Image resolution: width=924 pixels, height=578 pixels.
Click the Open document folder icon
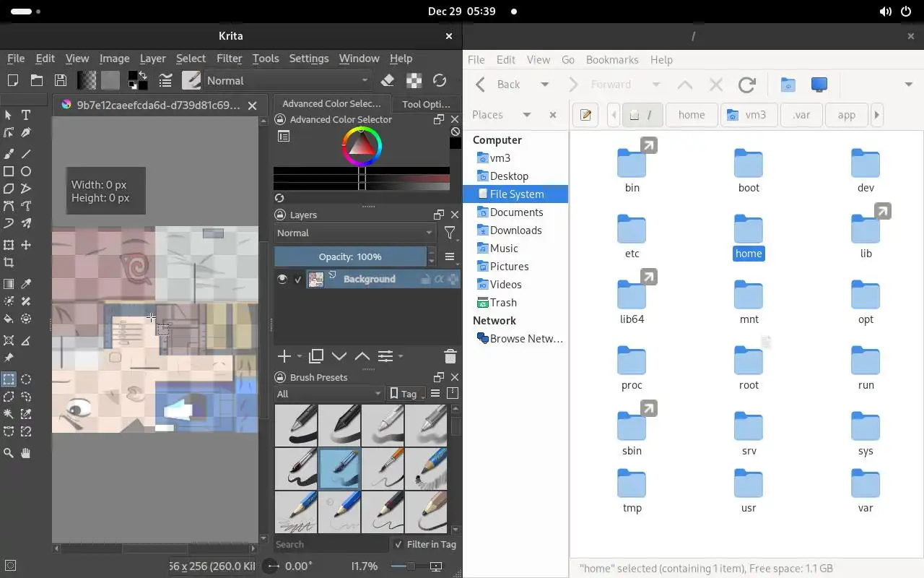coord(37,80)
